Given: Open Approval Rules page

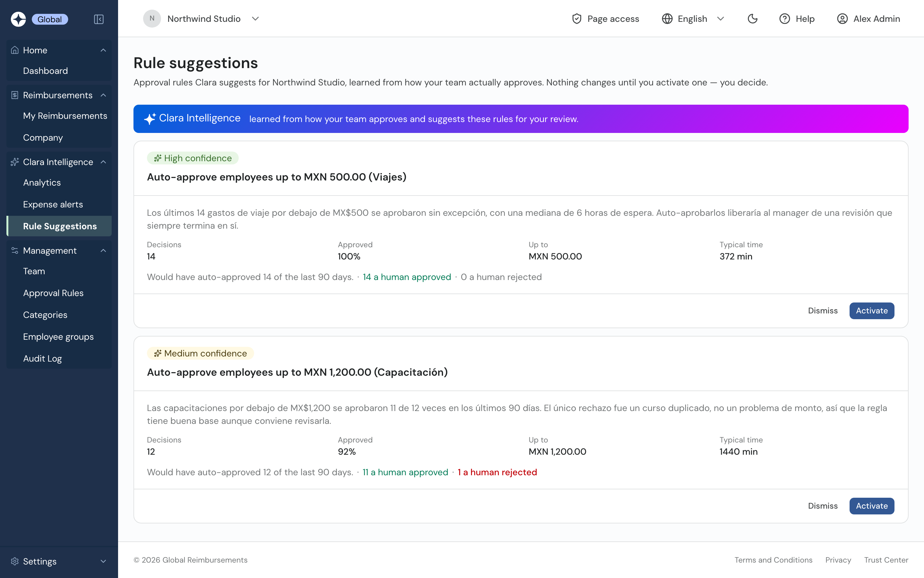Looking at the screenshot, I should (59, 293).
